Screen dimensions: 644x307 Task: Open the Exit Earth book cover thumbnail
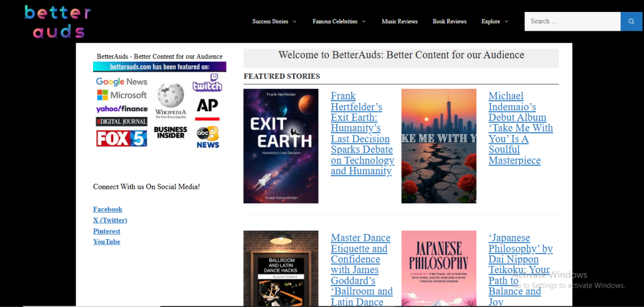coord(280,146)
